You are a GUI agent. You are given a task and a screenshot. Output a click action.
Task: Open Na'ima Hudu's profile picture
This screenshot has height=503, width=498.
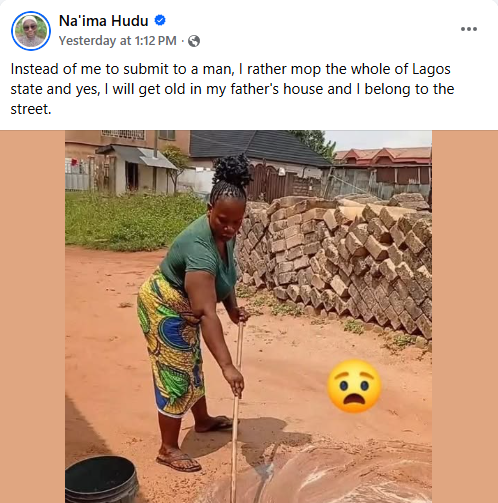point(31,31)
